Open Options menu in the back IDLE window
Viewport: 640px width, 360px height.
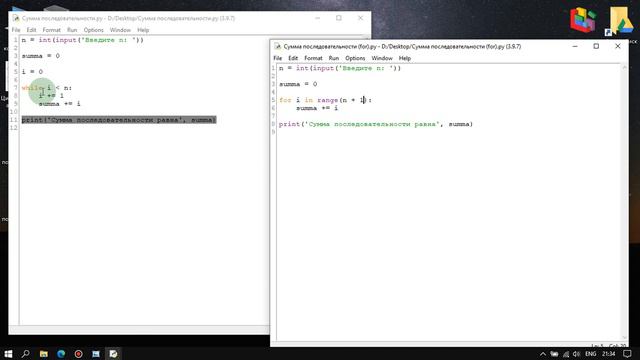pyautogui.click(x=93, y=30)
